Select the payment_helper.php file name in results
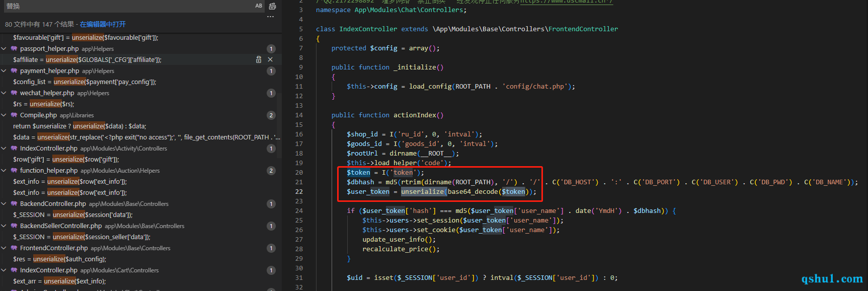The width and height of the screenshot is (868, 291). coord(49,70)
